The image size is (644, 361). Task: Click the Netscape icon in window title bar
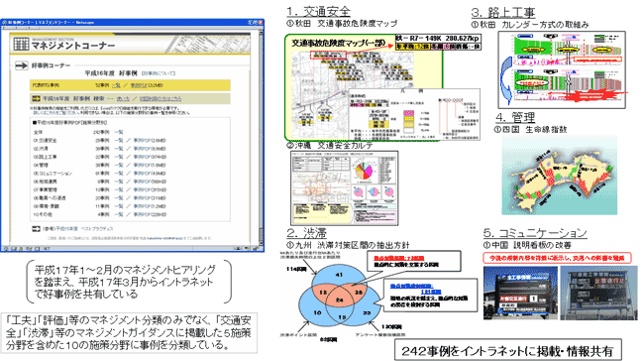coord(5,22)
